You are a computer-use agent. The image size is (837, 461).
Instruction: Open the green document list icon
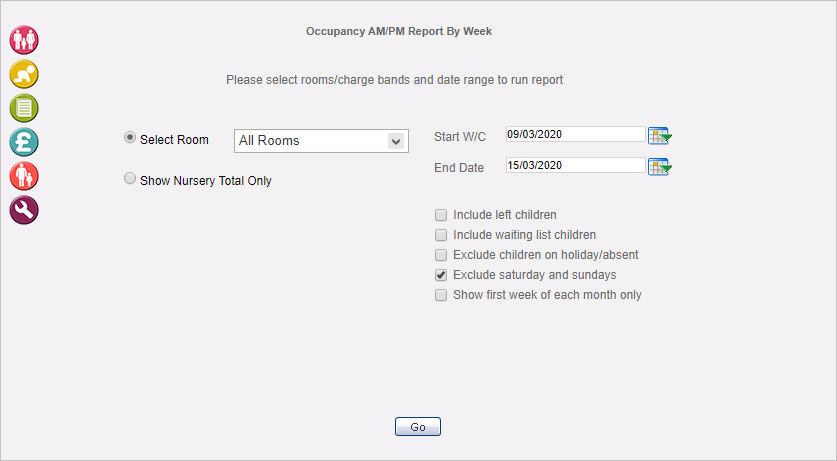click(24, 108)
